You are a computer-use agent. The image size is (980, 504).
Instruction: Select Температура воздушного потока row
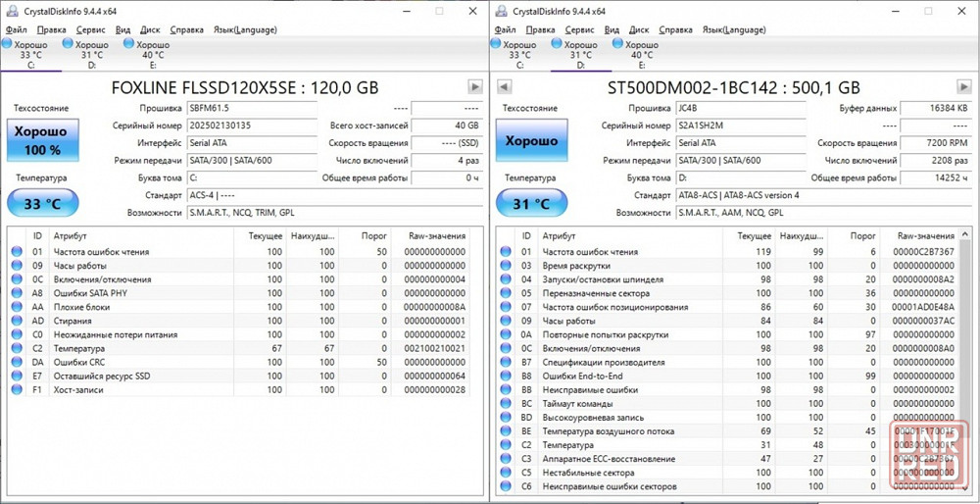click(728, 430)
